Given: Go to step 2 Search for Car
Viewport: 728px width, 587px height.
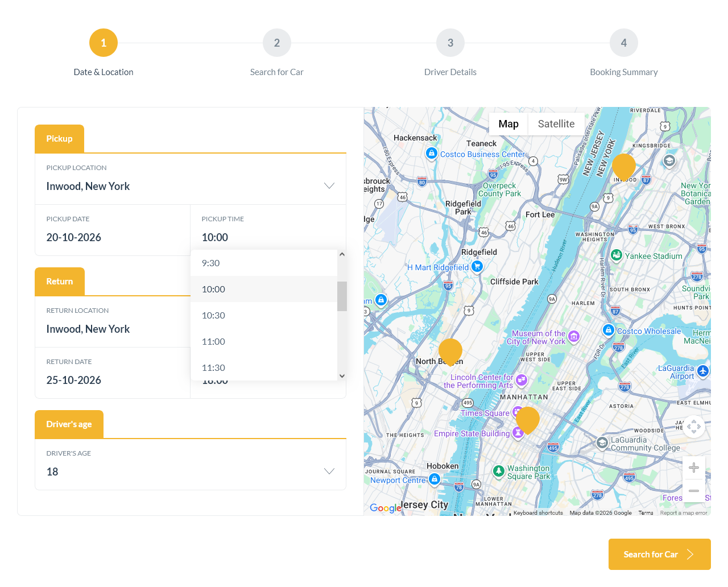Looking at the screenshot, I should click(276, 43).
